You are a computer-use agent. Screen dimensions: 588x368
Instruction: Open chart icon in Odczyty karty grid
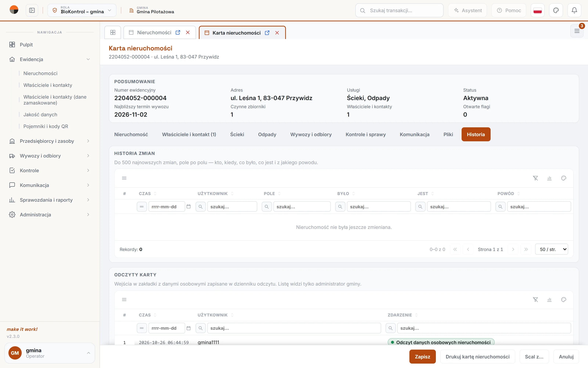click(x=549, y=300)
